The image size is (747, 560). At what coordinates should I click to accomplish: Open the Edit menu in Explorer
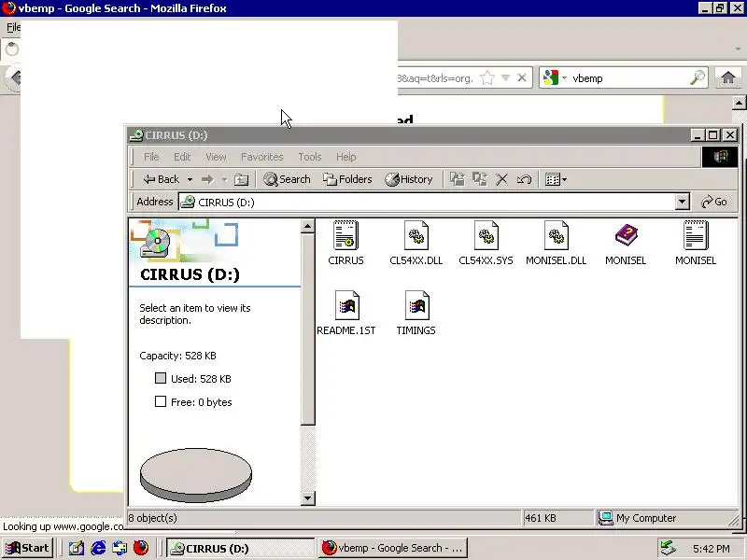point(182,157)
